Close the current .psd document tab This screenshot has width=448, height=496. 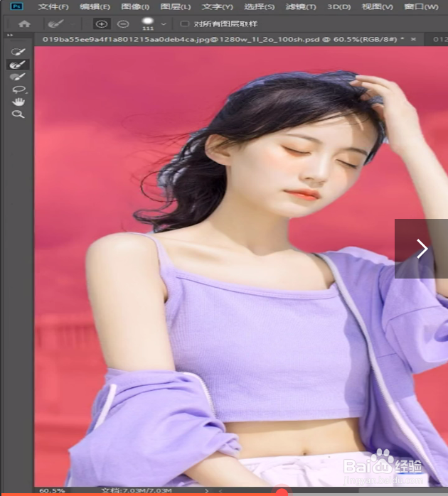tap(413, 39)
